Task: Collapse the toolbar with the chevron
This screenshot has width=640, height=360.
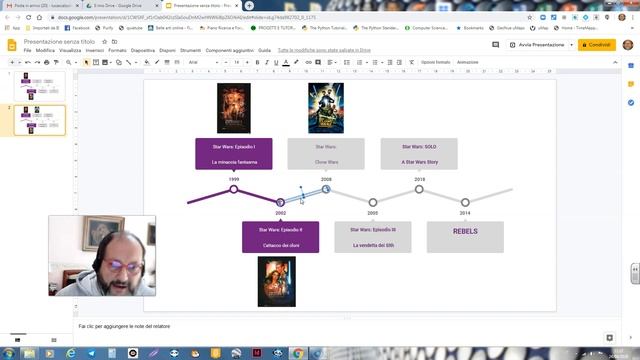Action: 615,62
